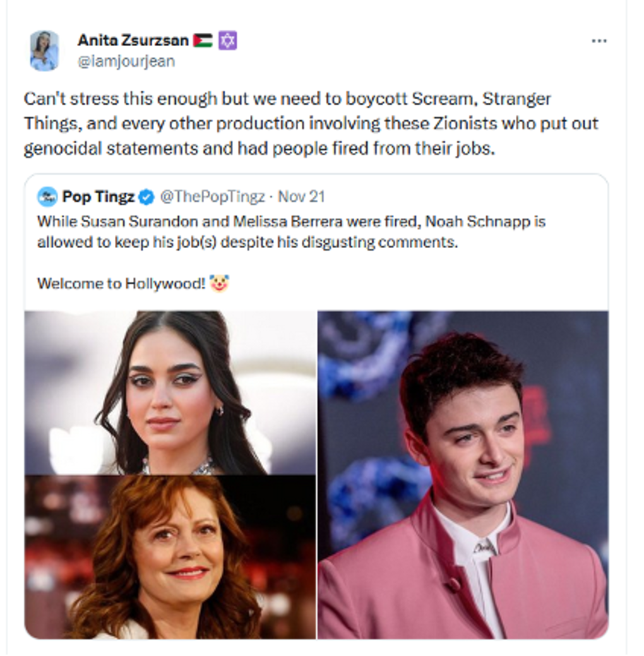644x656 pixels.
Task: Click the "Welcome to Hollywood!" line
Action: point(121,283)
